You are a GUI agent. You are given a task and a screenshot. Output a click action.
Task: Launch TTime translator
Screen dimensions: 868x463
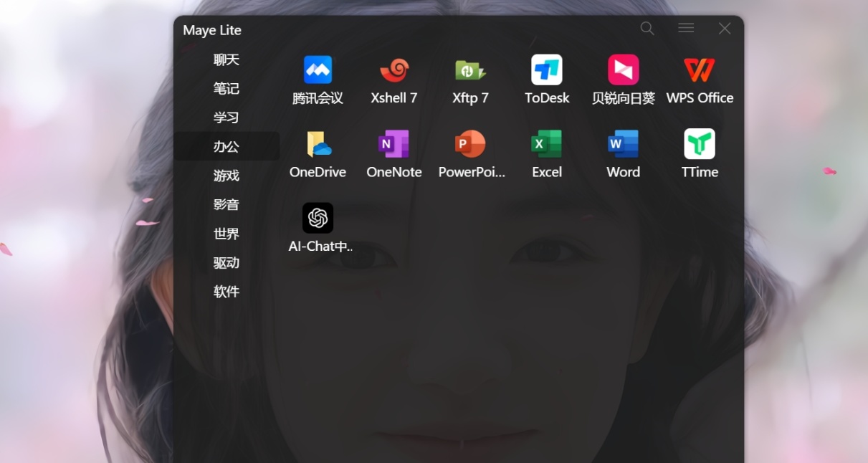coord(700,144)
